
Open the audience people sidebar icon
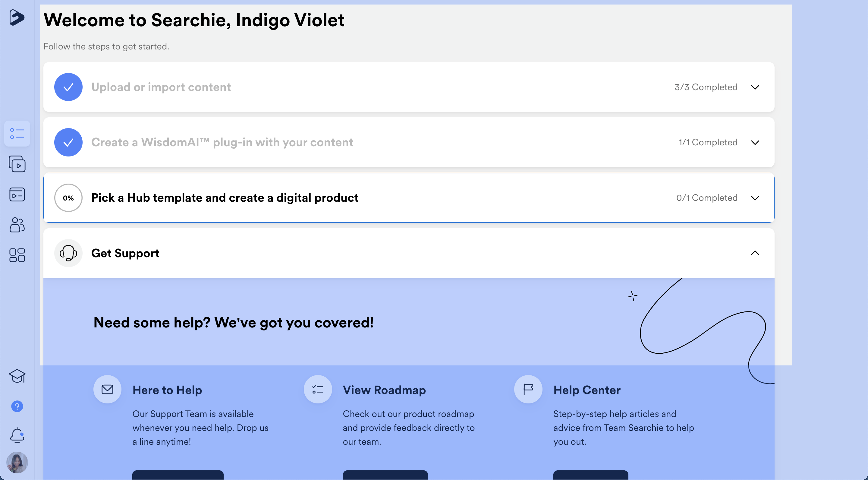[x=17, y=225]
